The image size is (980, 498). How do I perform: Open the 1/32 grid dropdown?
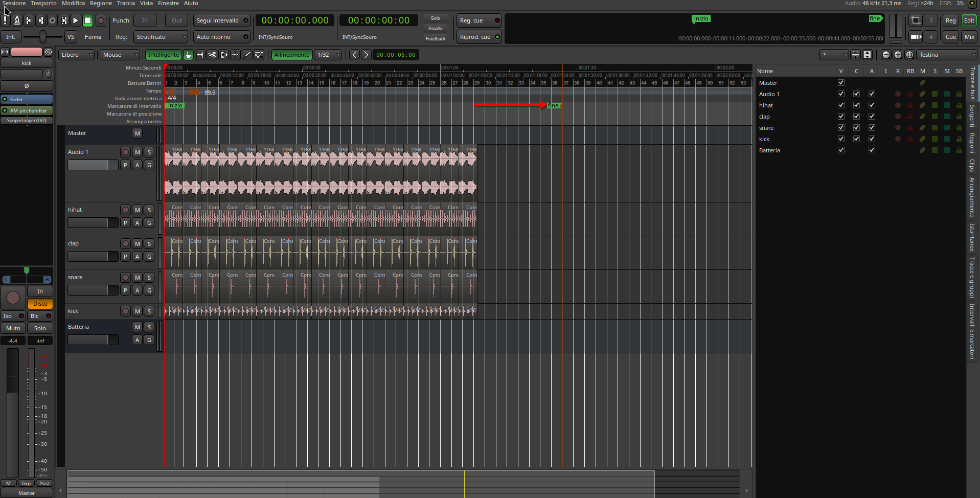coord(328,55)
